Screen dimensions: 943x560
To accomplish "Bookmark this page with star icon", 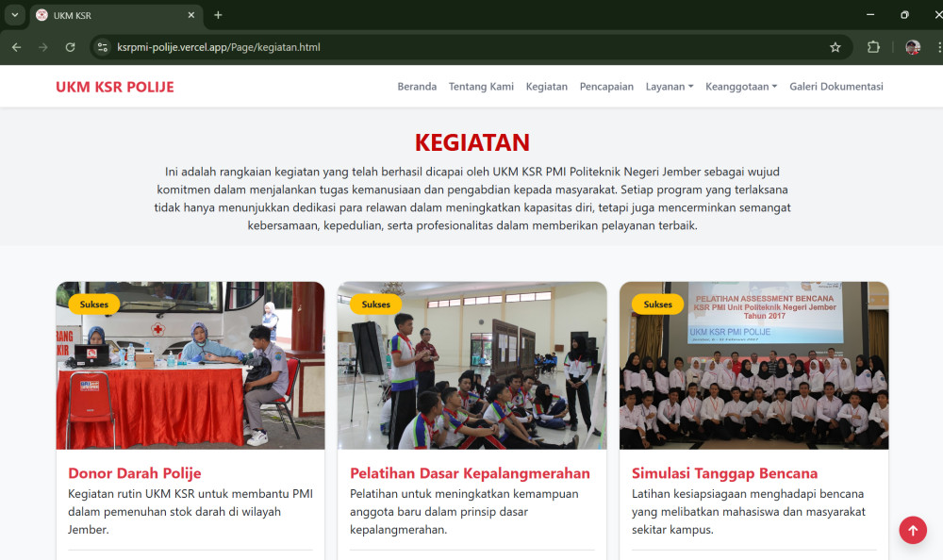I will pyautogui.click(x=835, y=47).
